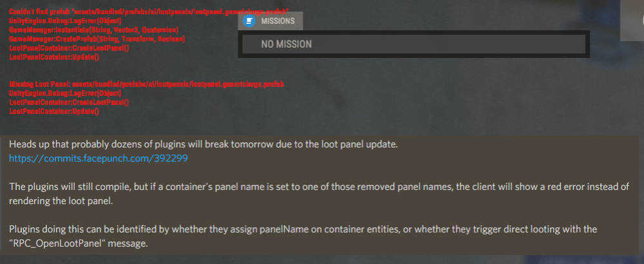The image size is (644, 264).
Task: Click the light panel in the top-right corner
Action: pyautogui.click(x=632, y=19)
